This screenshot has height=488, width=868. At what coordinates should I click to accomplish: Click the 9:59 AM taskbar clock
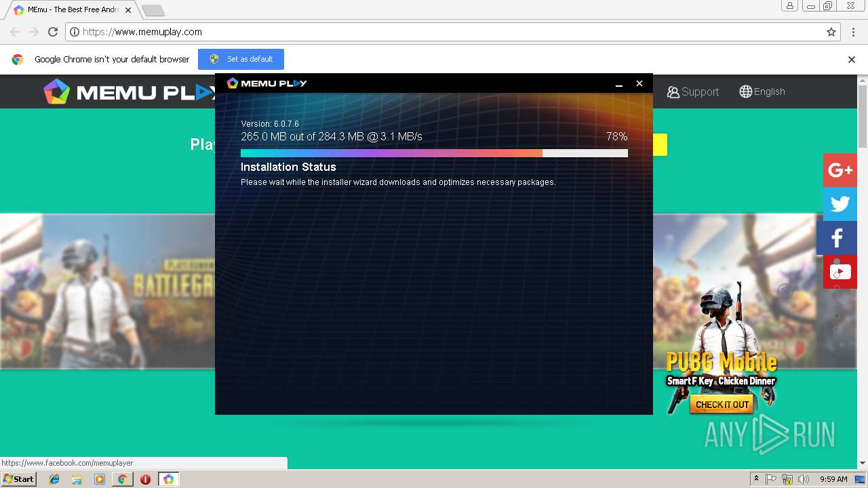(833, 479)
